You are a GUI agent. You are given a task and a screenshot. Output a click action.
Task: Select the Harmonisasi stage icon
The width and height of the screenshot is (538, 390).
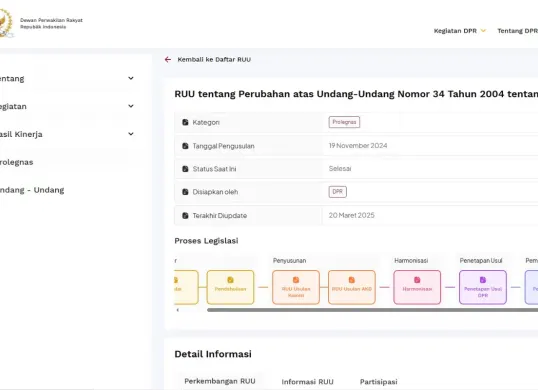tap(417, 280)
